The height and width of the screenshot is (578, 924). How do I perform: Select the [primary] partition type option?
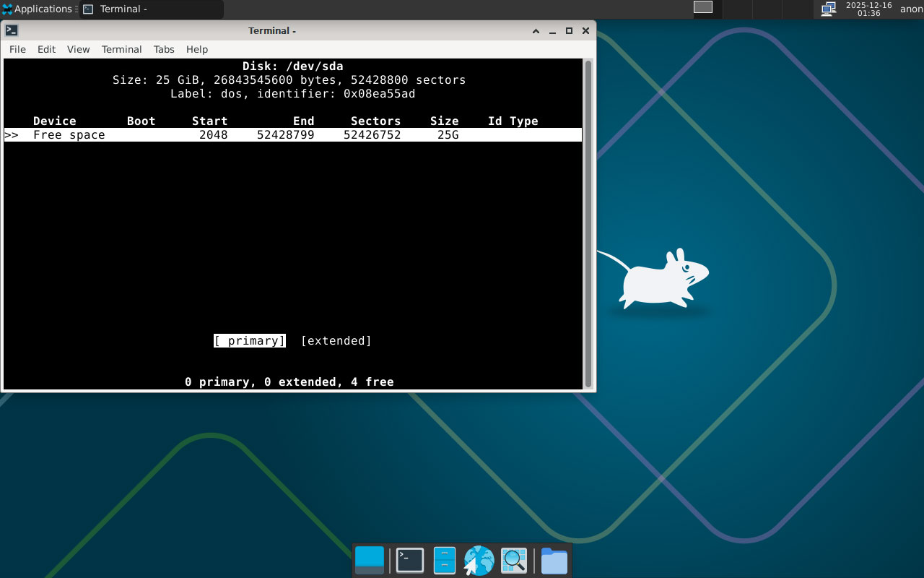coord(250,341)
